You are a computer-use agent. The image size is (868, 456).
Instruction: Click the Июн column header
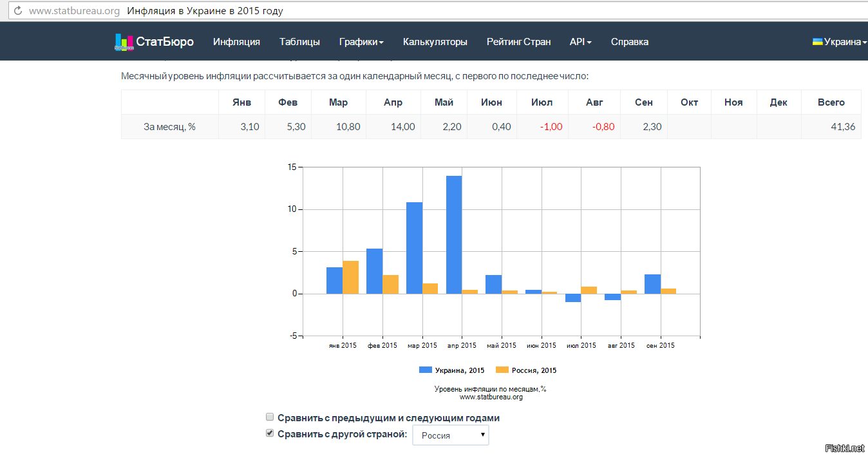click(x=492, y=102)
